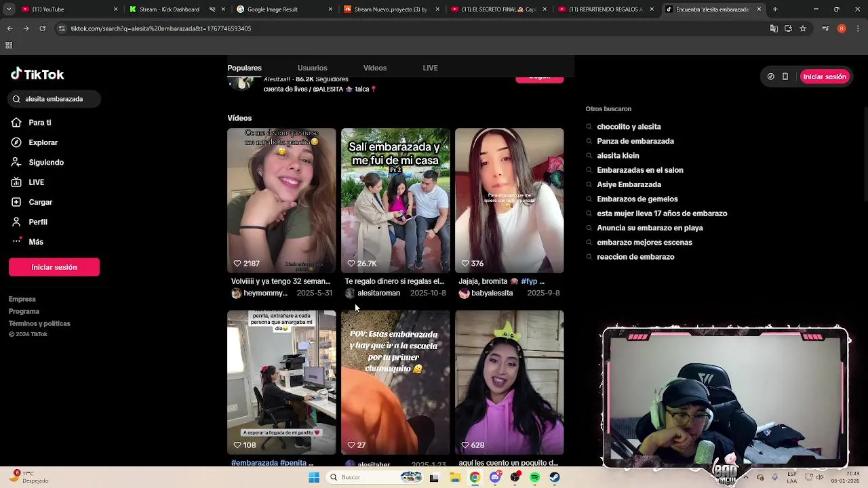Click the heart icon showing 108 likes
The width and height of the screenshot is (868, 488).
237,445
